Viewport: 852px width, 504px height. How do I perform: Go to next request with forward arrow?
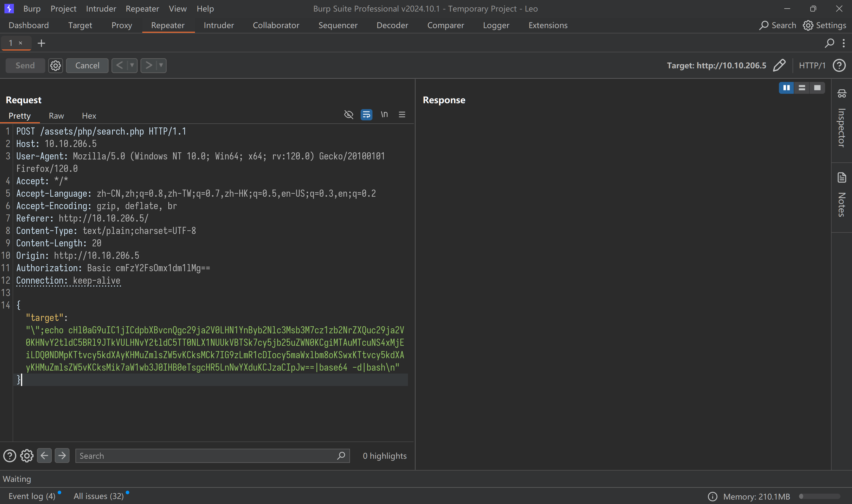(x=149, y=65)
